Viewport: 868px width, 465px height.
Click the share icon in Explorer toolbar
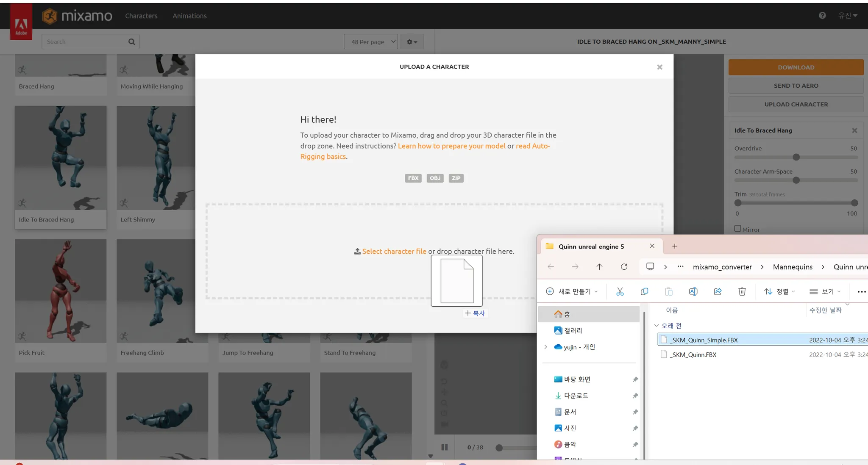[x=718, y=291]
